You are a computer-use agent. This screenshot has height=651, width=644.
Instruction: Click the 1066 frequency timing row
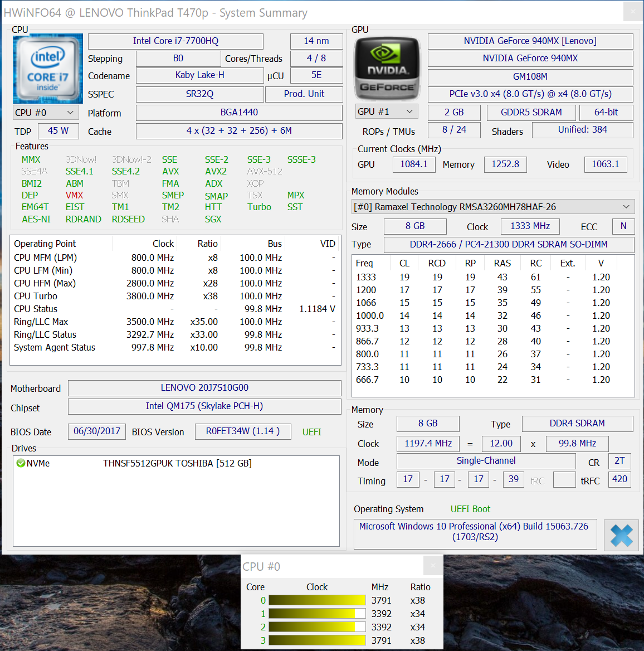coord(493,303)
